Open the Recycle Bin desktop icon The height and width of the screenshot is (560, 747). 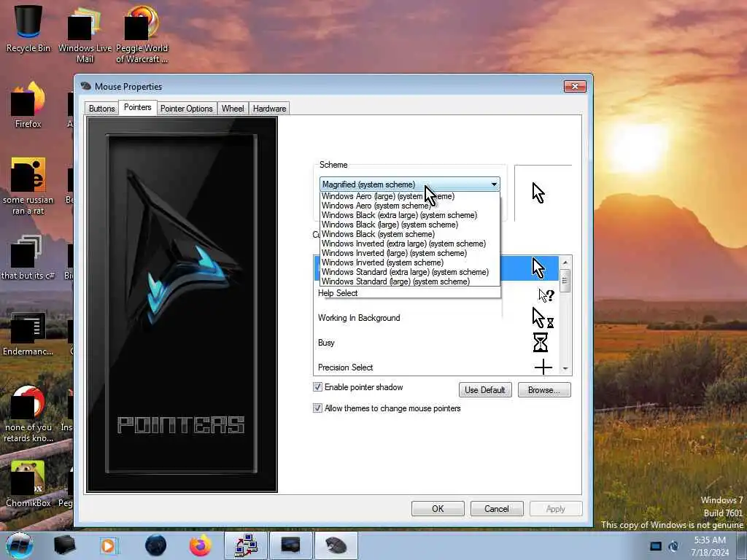click(28, 28)
